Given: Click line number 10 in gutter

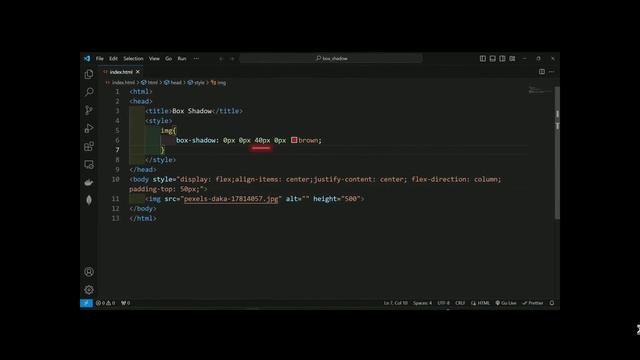Looking at the screenshot, I should click(x=116, y=179).
